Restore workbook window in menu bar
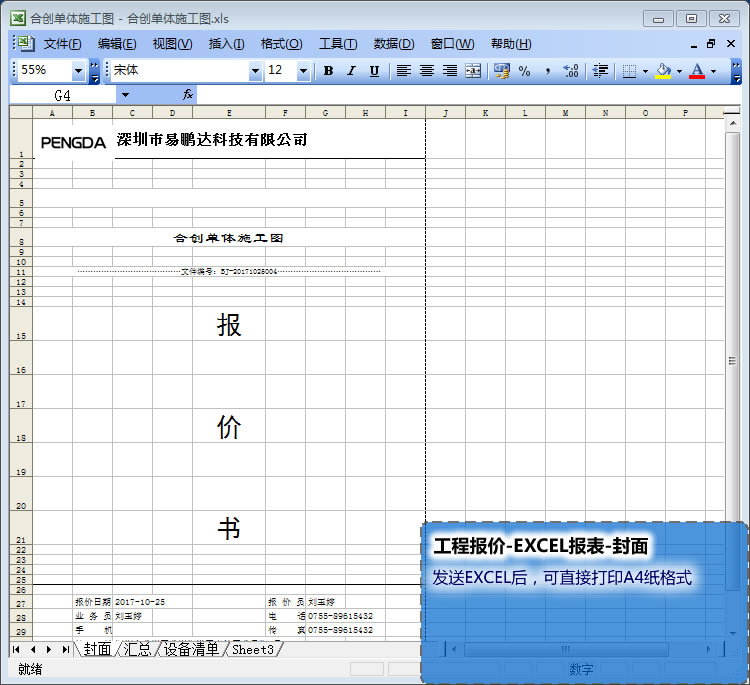The image size is (750, 685). pyautogui.click(x=711, y=44)
